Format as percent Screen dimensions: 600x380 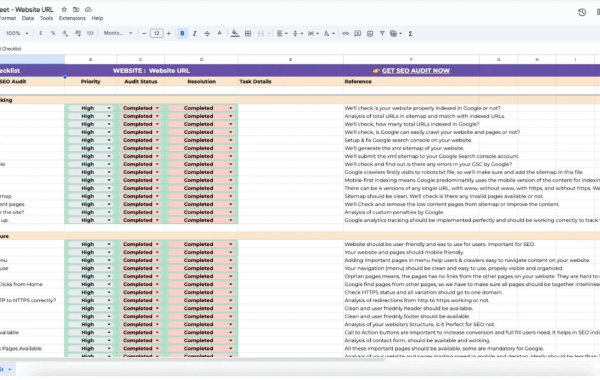tap(53, 33)
